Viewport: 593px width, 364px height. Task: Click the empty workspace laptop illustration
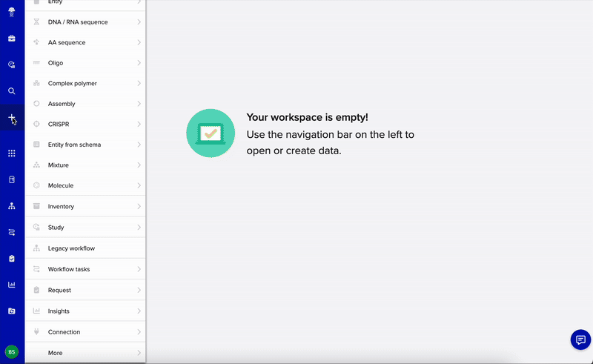pos(211,133)
